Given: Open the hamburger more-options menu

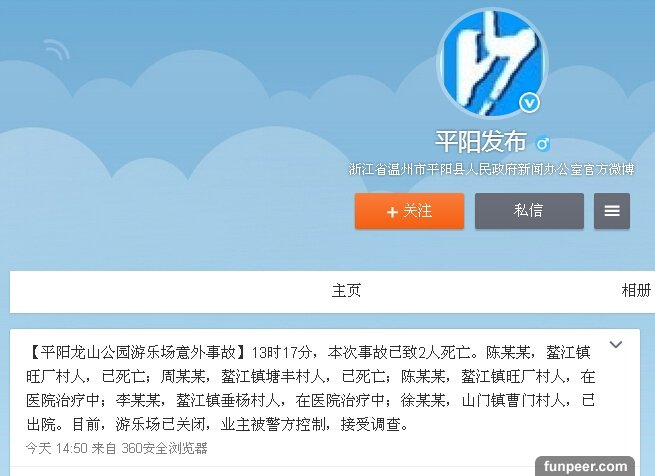Looking at the screenshot, I should click(612, 211).
